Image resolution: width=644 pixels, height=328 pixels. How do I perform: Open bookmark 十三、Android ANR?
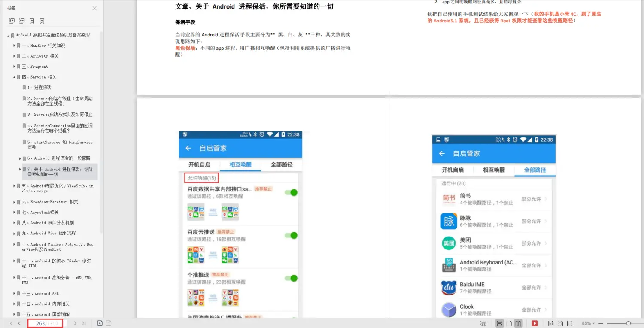pos(40,294)
